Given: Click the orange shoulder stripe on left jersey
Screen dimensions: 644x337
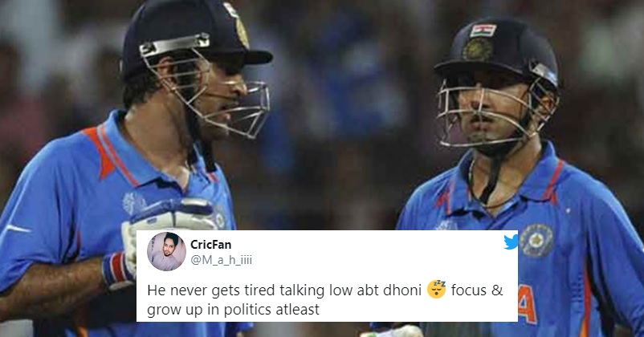Looking at the screenshot, I should tap(102, 151).
